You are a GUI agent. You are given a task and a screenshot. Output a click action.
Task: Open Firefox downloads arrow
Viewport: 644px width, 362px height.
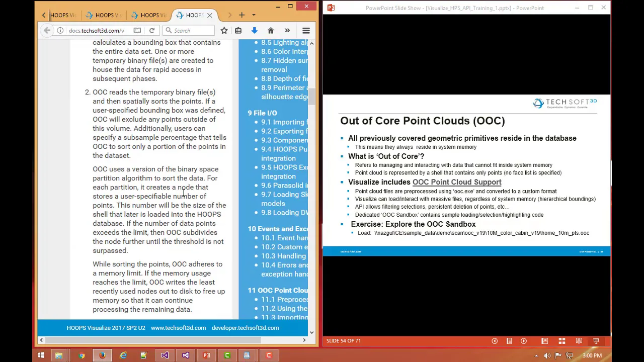(x=254, y=31)
